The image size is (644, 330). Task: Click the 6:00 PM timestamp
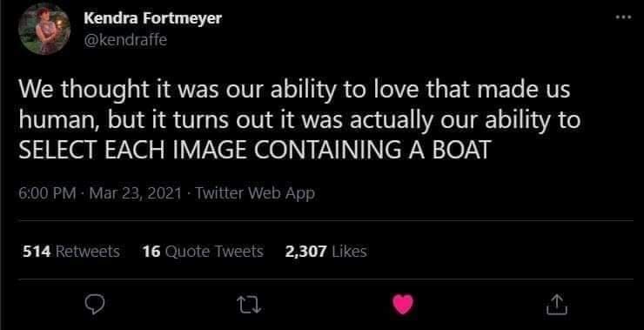click(x=47, y=192)
